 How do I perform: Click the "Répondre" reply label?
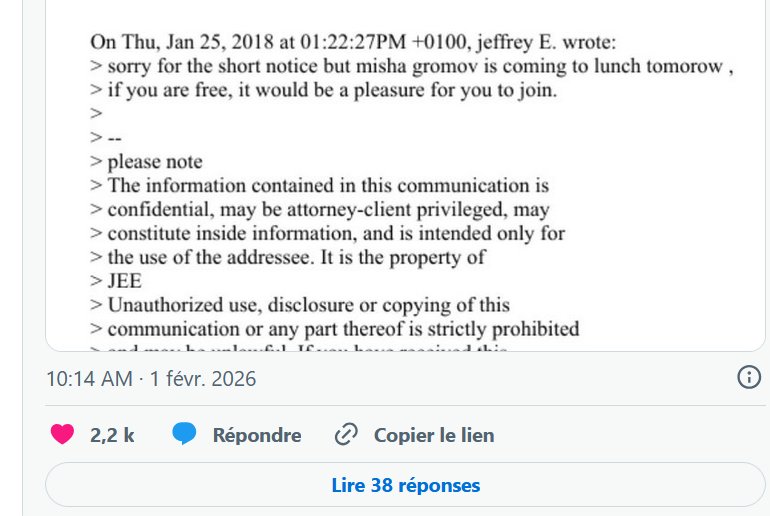tap(256, 435)
